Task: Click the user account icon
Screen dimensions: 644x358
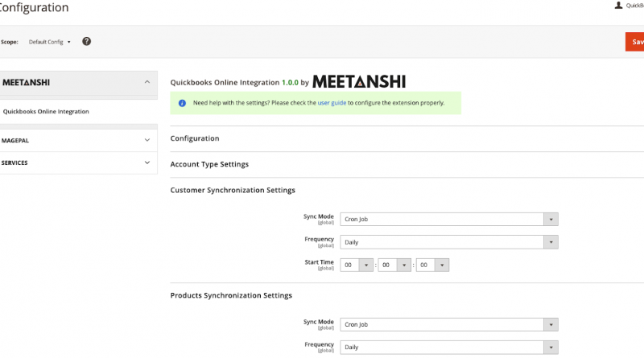Action: coord(618,6)
